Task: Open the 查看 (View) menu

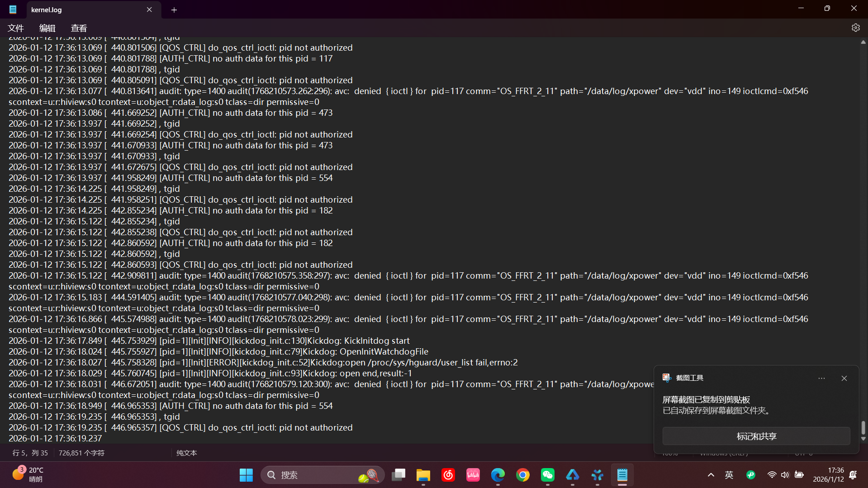Action: pyautogui.click(x=79, y=28)
